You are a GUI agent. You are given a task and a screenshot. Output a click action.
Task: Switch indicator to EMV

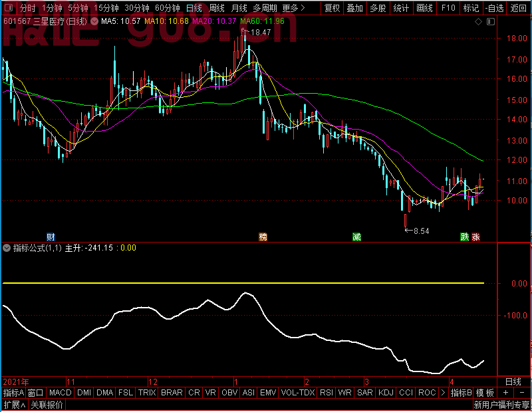coord(268,393)
